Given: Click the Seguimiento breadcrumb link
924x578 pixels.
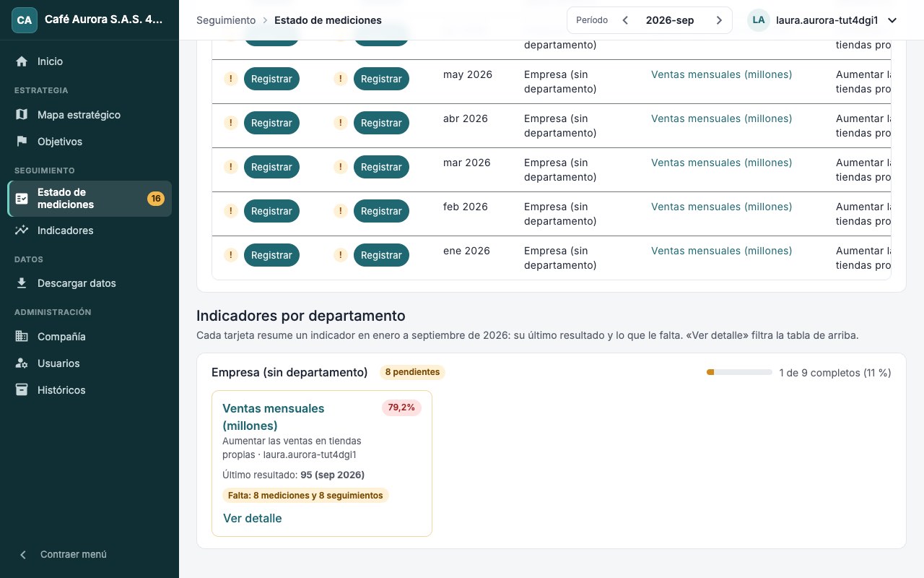Looking at the screenshot, I should 226,20.
